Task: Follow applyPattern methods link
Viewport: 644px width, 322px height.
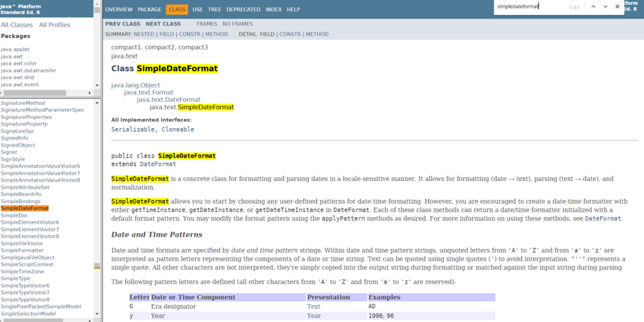Action: (343, 219)
